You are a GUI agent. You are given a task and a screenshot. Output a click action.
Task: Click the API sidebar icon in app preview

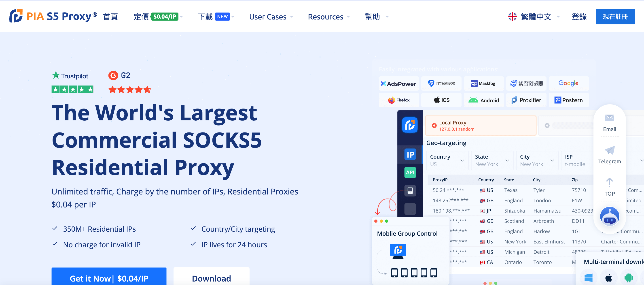410,172
